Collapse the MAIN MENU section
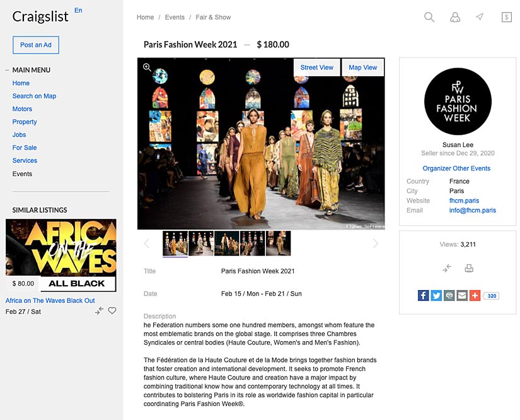The height and width of the screenshot is (420, 520). (x=7, y=70)
